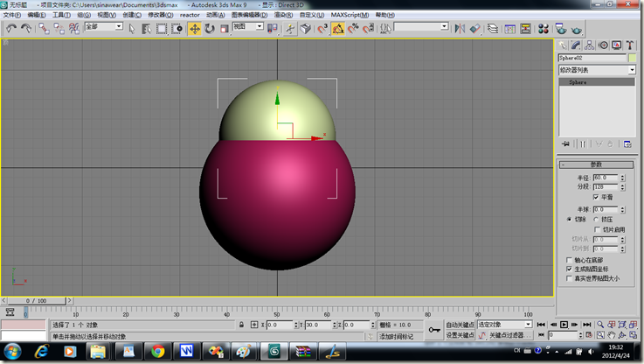Open Schematic View icon
This screenshot has width=644, height=364.
tap(525, 29)
